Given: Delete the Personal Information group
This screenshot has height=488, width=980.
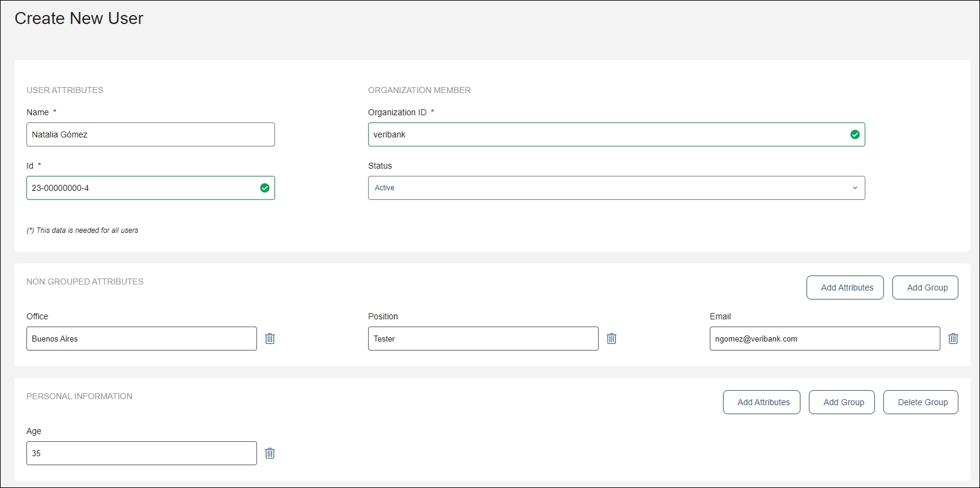Looking at the screenshot, I should (920, 402).
